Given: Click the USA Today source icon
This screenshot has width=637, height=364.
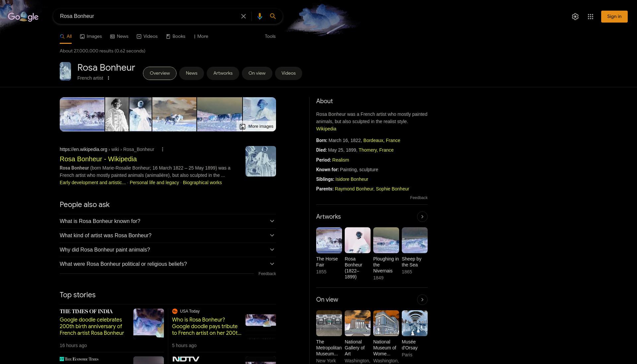Looking at the screenshot, I should click(175, 311).
